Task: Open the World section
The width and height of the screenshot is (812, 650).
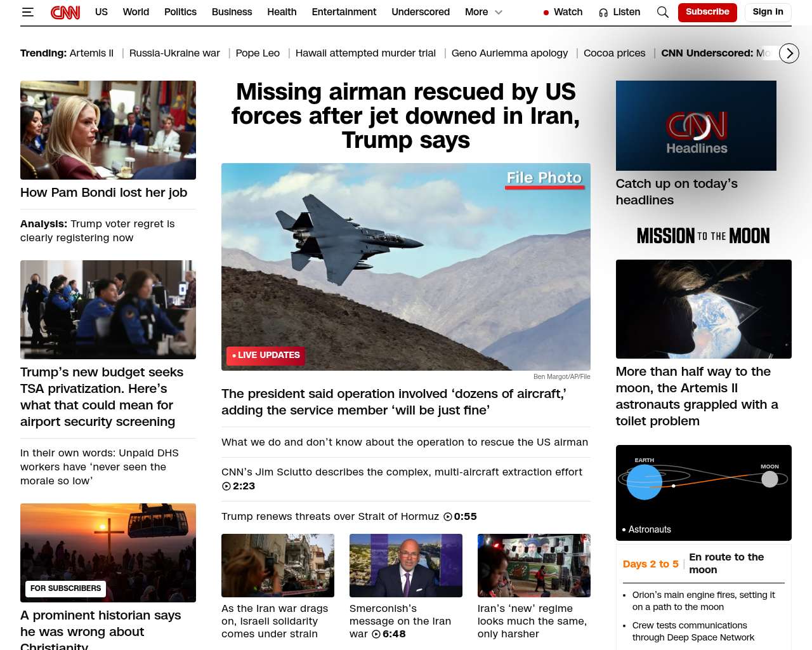Action: point(136,12)
